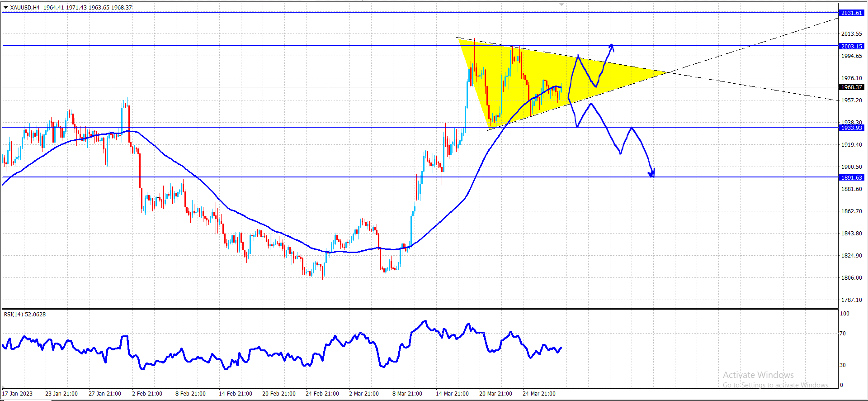The image size is (868, 401).
Task: Select the 1891.63 horizontal line price tag
Action: point(852,177)
